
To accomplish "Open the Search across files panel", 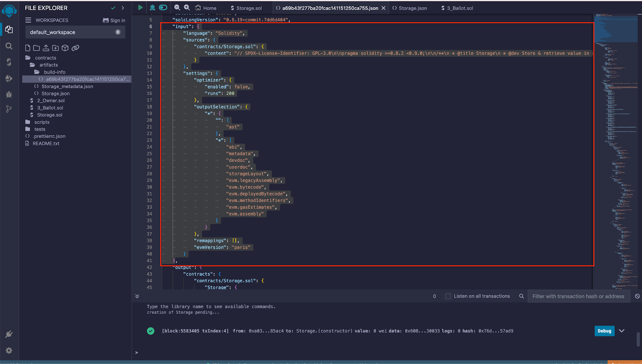I will click(x=9, y=46).
